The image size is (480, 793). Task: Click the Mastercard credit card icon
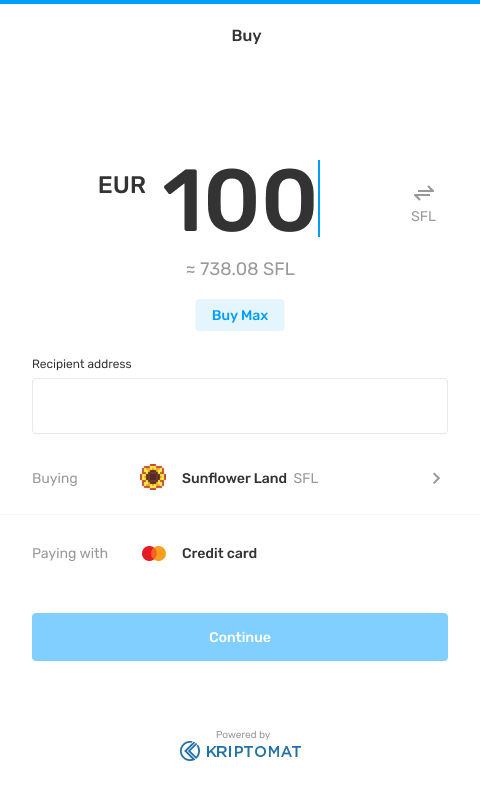[x=154, y=553]
